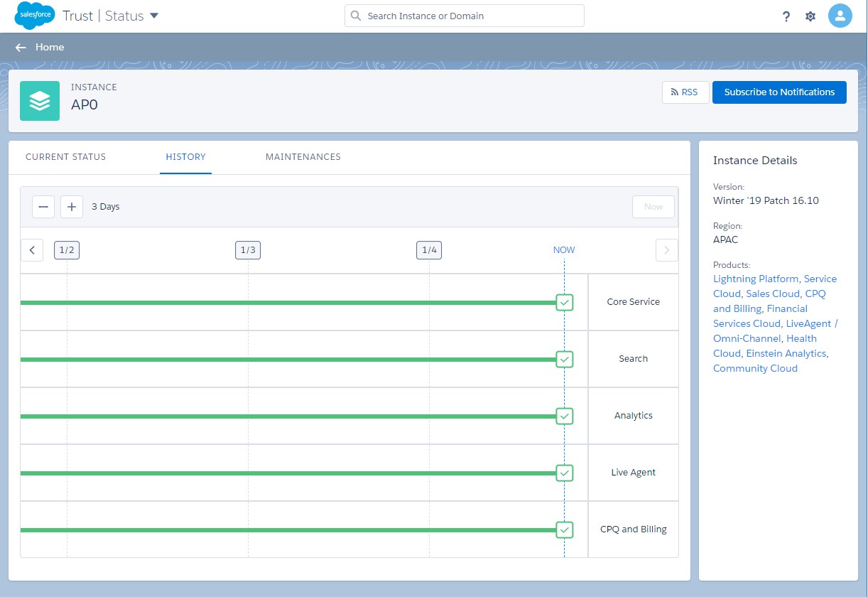
Task: Open the Maintenances tab
Action: coord(303,157)
